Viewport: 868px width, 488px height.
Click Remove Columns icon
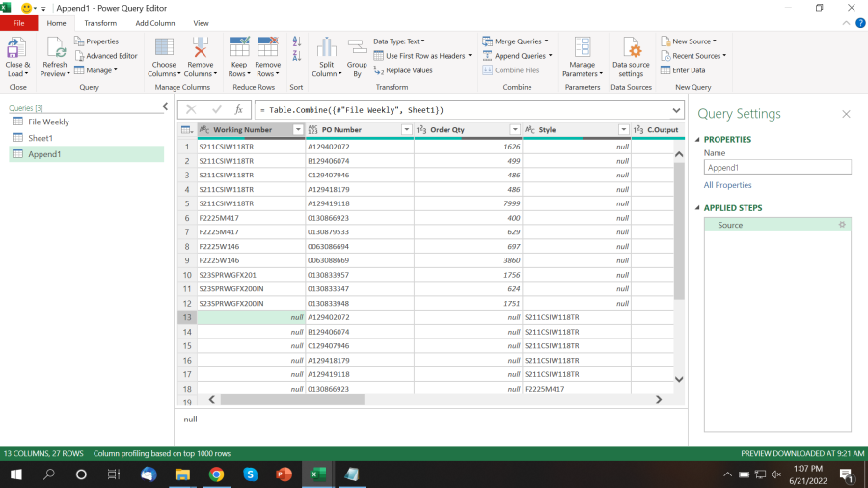click(x=200, y=48)
